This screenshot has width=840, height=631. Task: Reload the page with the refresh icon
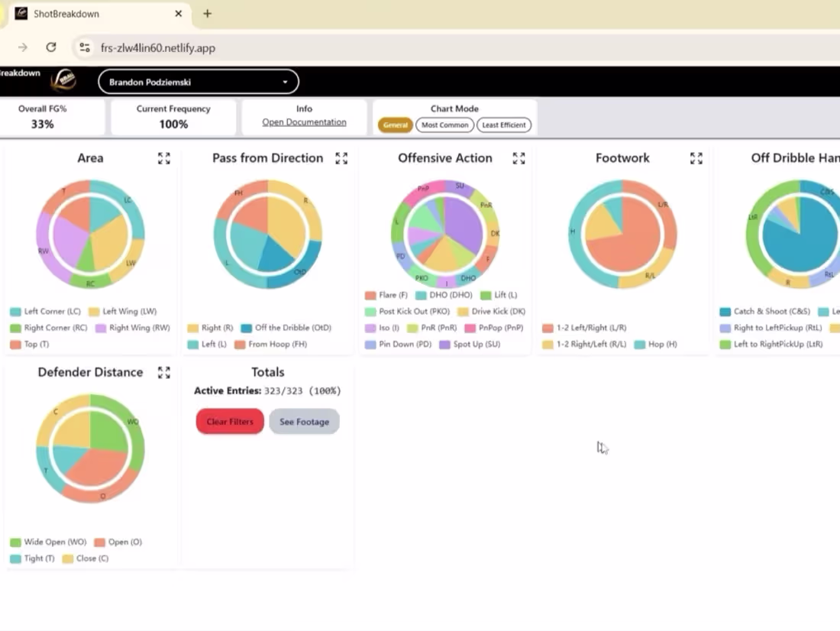51,47
